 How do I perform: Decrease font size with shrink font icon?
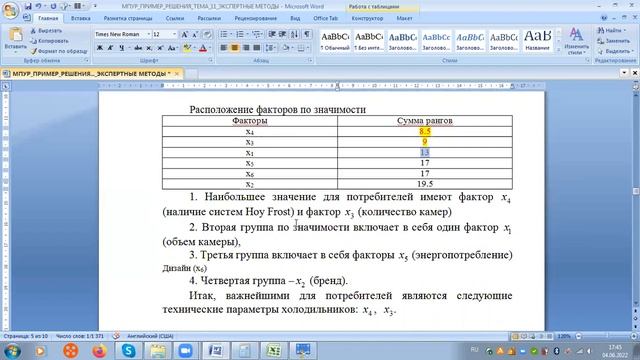[195, 34]
